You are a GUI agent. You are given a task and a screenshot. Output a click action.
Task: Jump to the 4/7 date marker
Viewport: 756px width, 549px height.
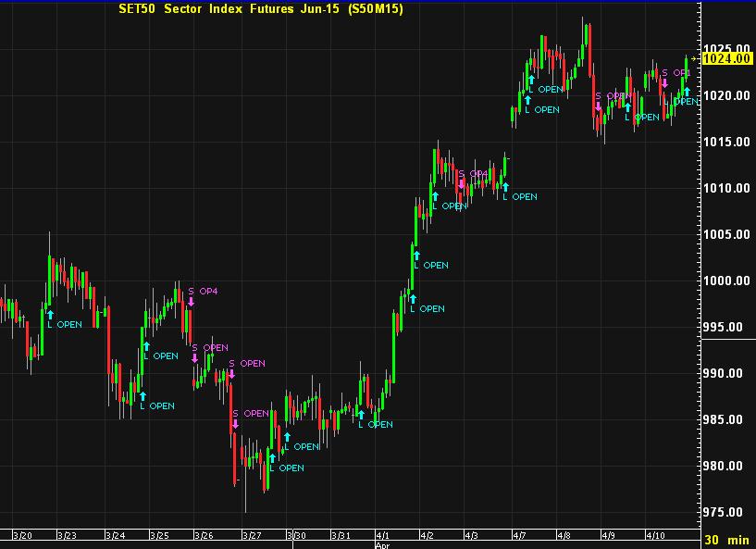521,535
